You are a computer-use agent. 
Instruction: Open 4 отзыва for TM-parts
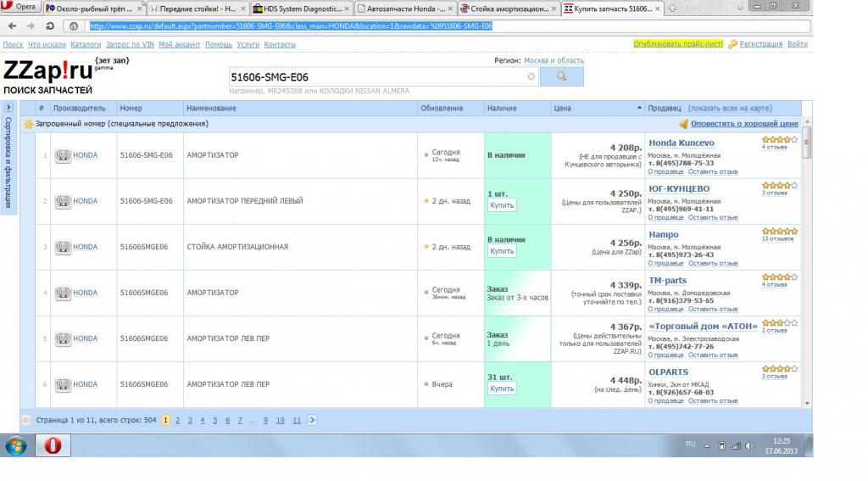(774, 285)
